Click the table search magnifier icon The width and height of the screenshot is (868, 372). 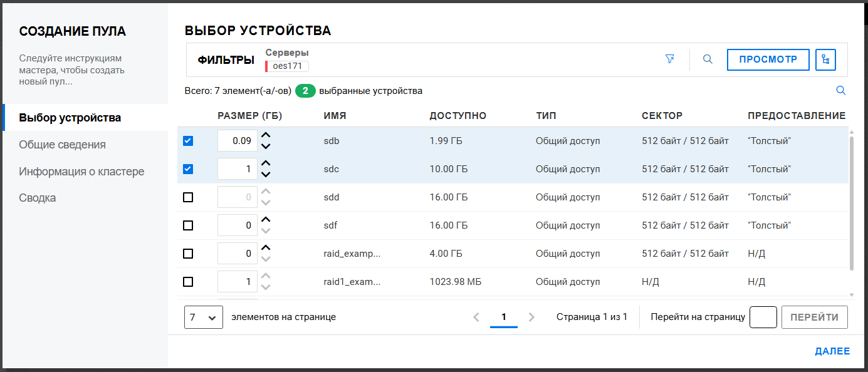pyautogui.click(x=841, y=91)
